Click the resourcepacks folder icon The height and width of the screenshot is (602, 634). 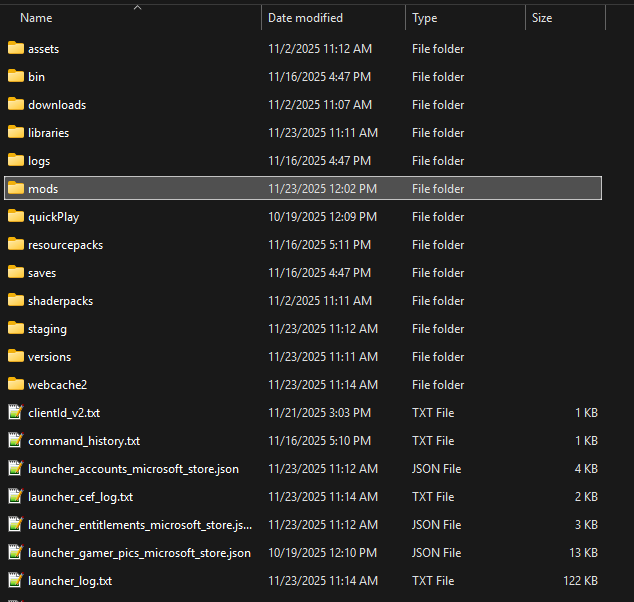click(16, 244)
